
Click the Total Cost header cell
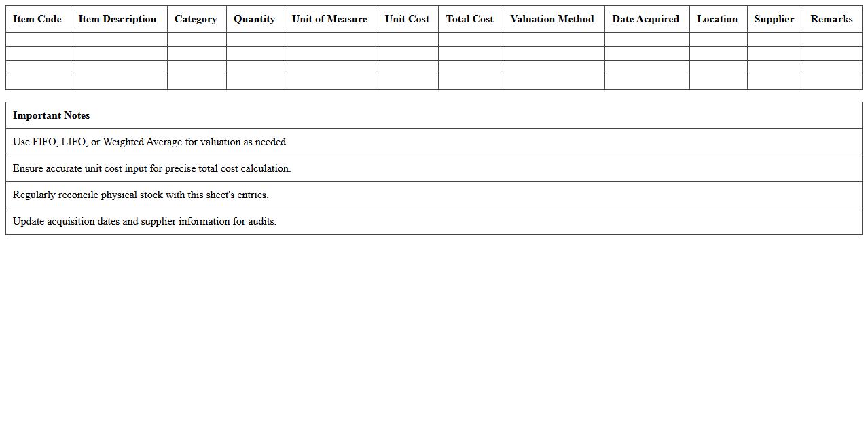[x=470, y=19]
